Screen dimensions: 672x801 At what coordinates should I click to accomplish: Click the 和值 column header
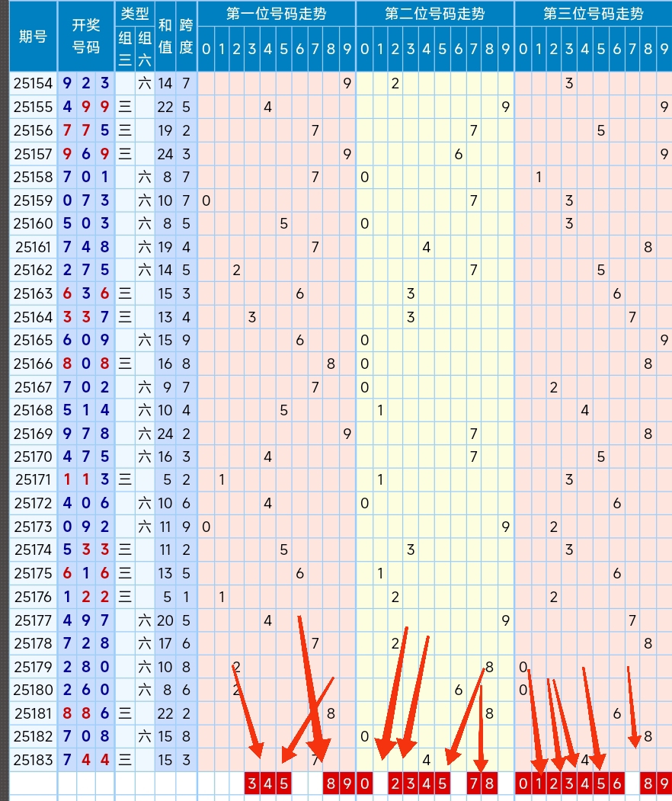click(x=165, y=37)
